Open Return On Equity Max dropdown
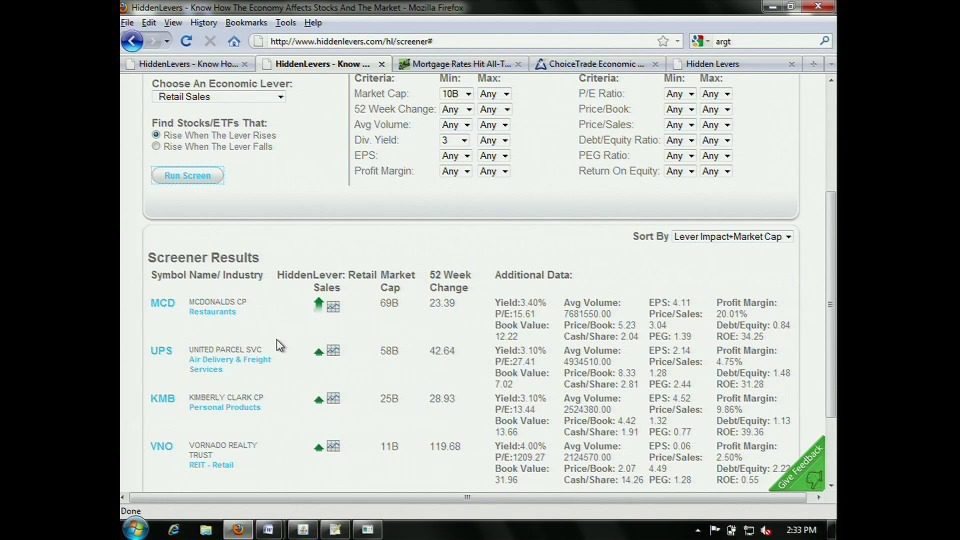The width and height of the screenshot is (960, 540). 716,171
